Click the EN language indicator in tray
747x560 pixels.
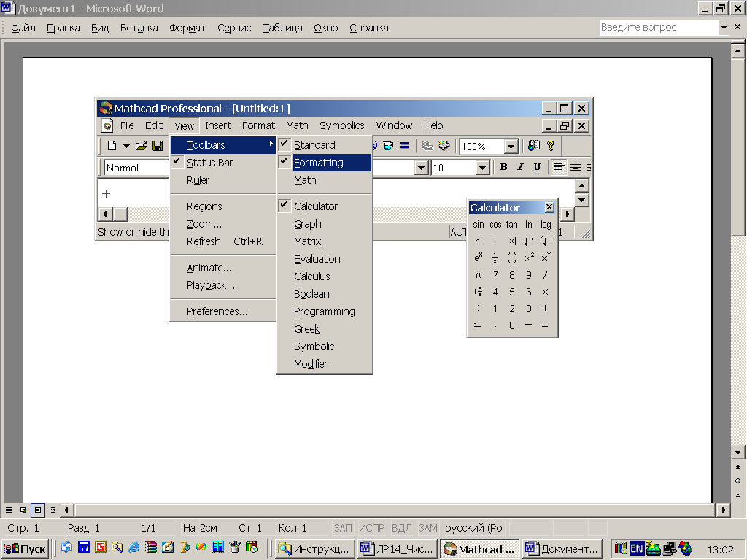pyautogui.click(x=636, y=548)
